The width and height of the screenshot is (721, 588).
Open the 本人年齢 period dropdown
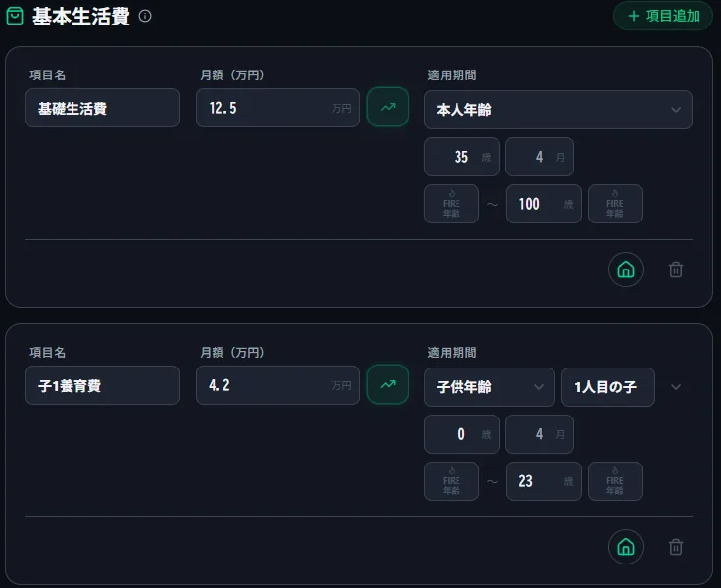coord(557,110)
